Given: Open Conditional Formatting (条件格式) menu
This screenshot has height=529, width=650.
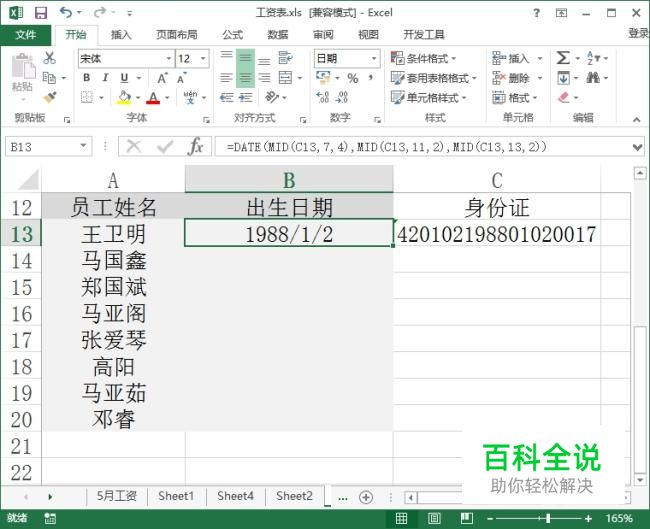Looking at the screenshot, I should click(423, 58).
